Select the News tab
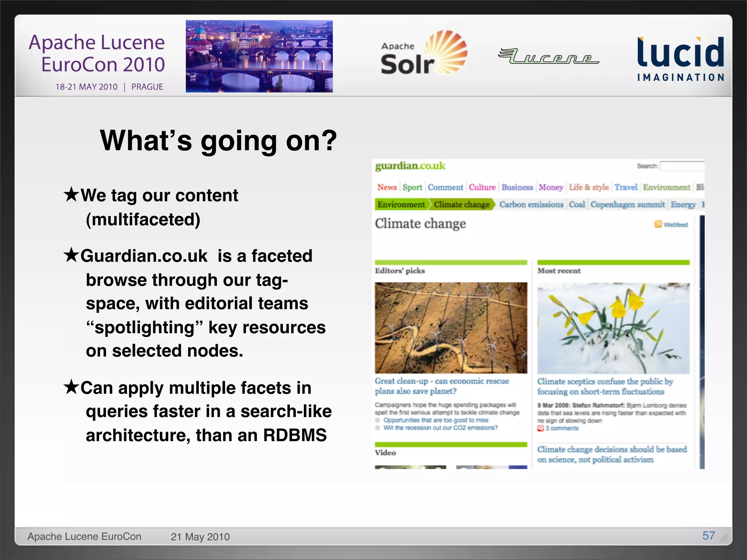 click(x=387, y=187)
